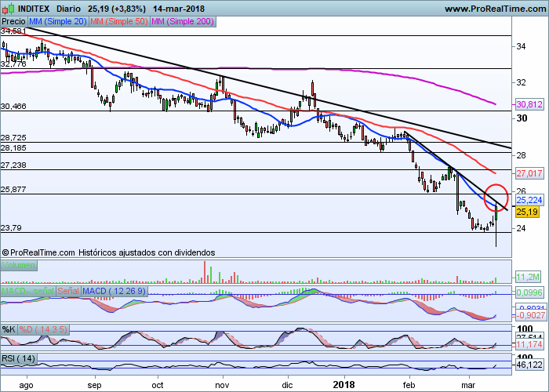Click the INDITEX ticker name

pos(33,9)
